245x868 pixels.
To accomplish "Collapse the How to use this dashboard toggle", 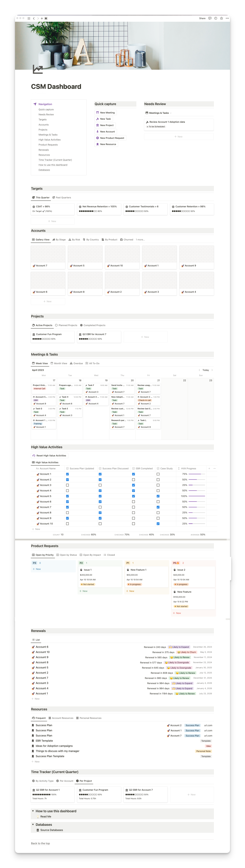I will click(33, 811).
